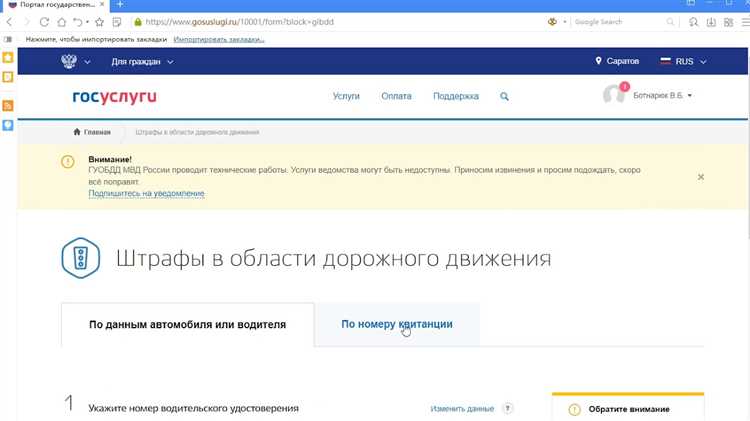
Task: Open the Поддержка menu item
Action: [456, 96]
